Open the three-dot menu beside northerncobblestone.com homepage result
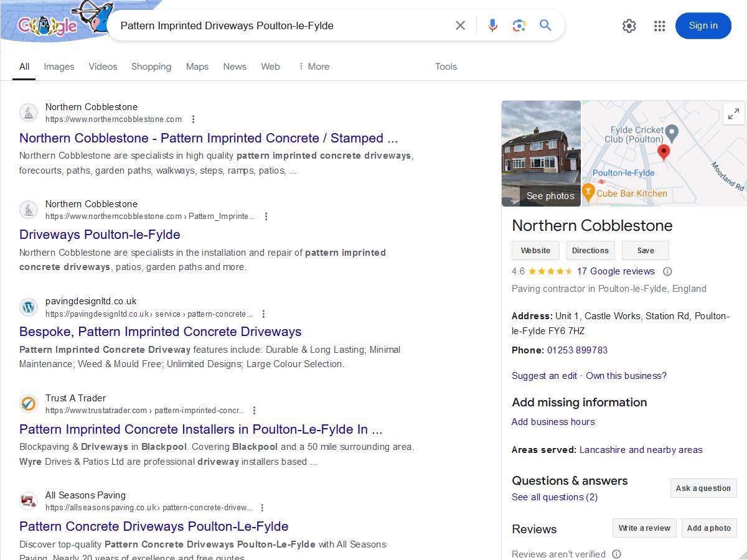747x560 pixels. [193, 119]
